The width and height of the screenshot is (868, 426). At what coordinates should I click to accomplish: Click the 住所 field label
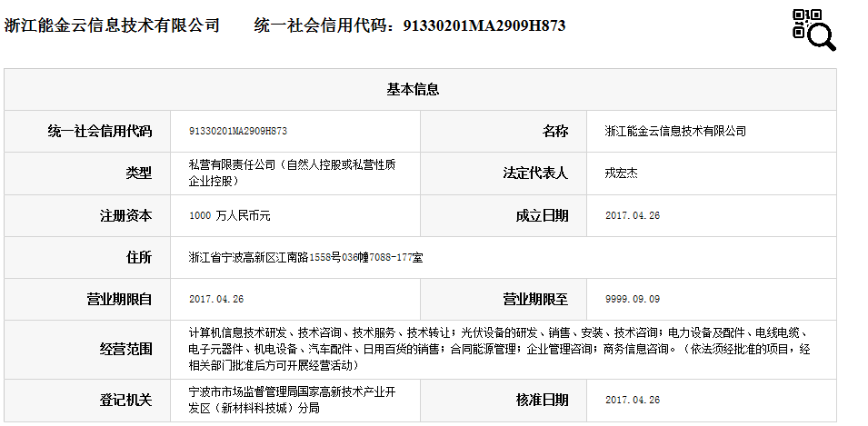pyautogui.click(x=138, y=257)
